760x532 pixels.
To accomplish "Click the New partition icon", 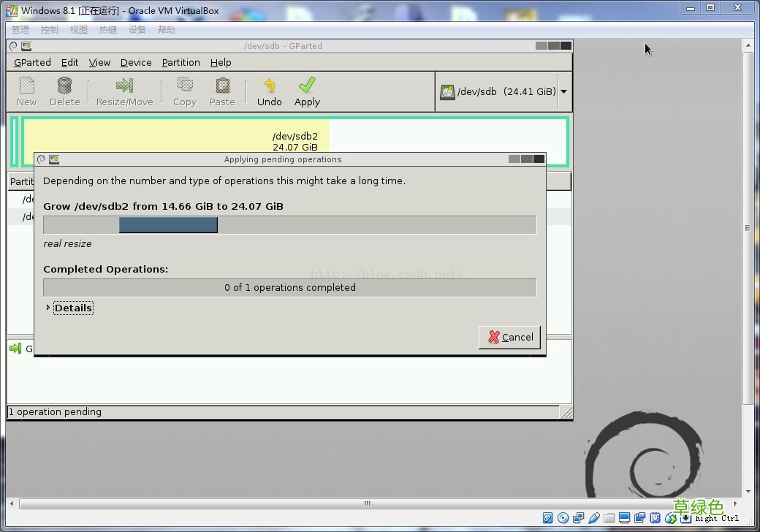I will coord(26,85).
